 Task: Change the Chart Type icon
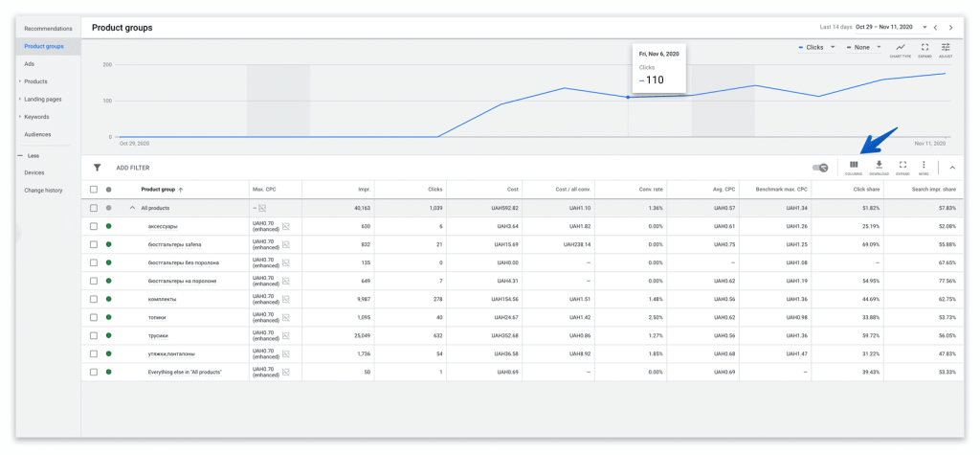pos(900,49)
